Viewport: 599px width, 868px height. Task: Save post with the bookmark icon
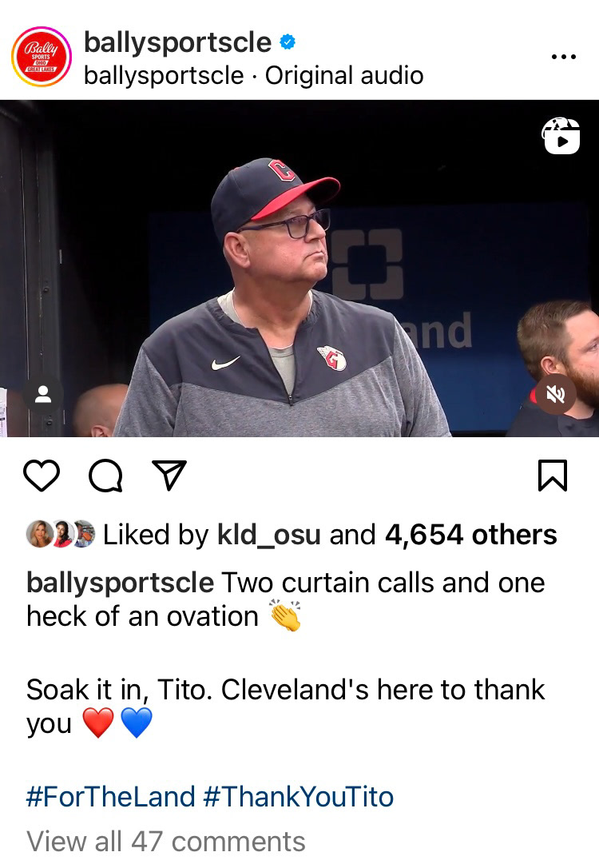click(x=553, y=476)
